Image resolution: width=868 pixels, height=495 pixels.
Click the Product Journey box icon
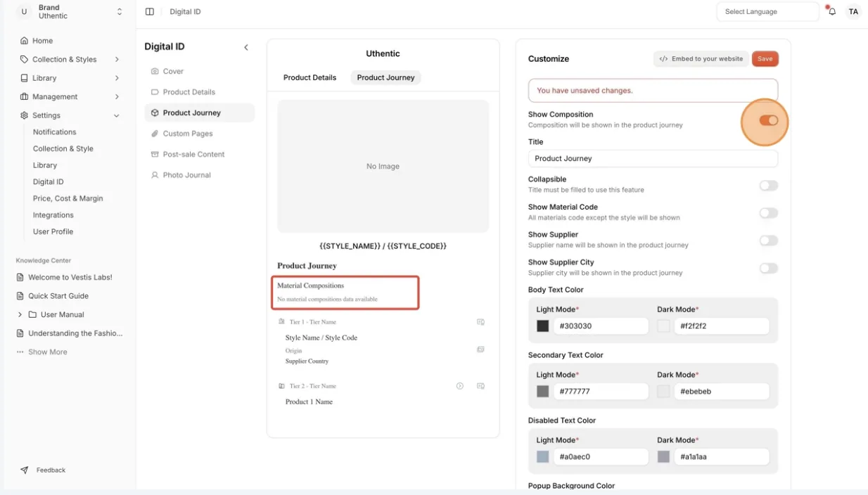tap(155, 112)
